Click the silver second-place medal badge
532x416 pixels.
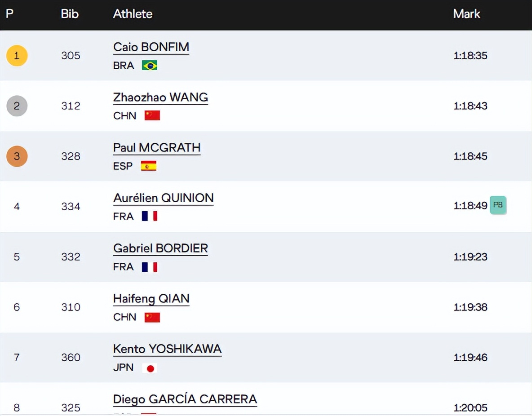17,106
